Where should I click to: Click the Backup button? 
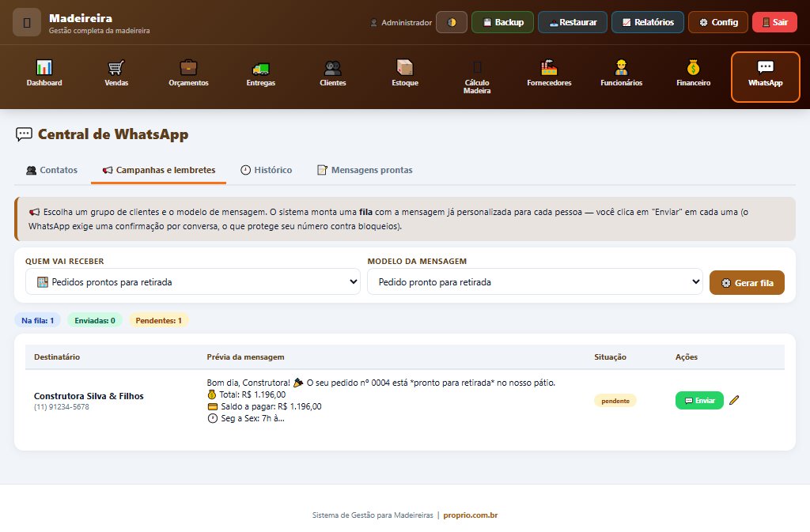click(502, 22)
